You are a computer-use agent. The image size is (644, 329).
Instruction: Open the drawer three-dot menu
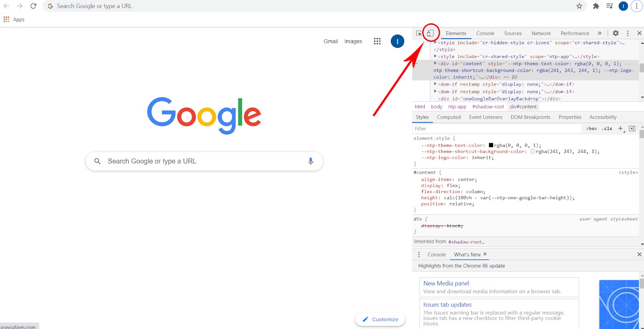[419, 255]
